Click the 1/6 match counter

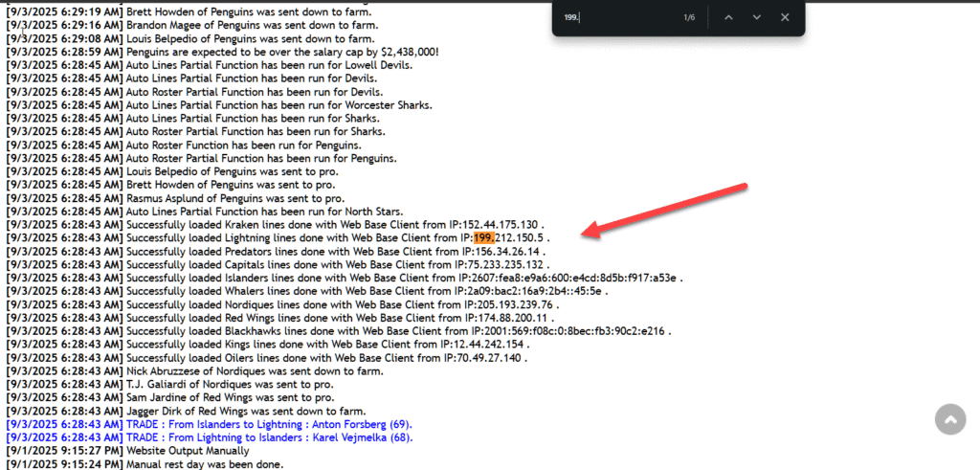(x=689, y=17)
